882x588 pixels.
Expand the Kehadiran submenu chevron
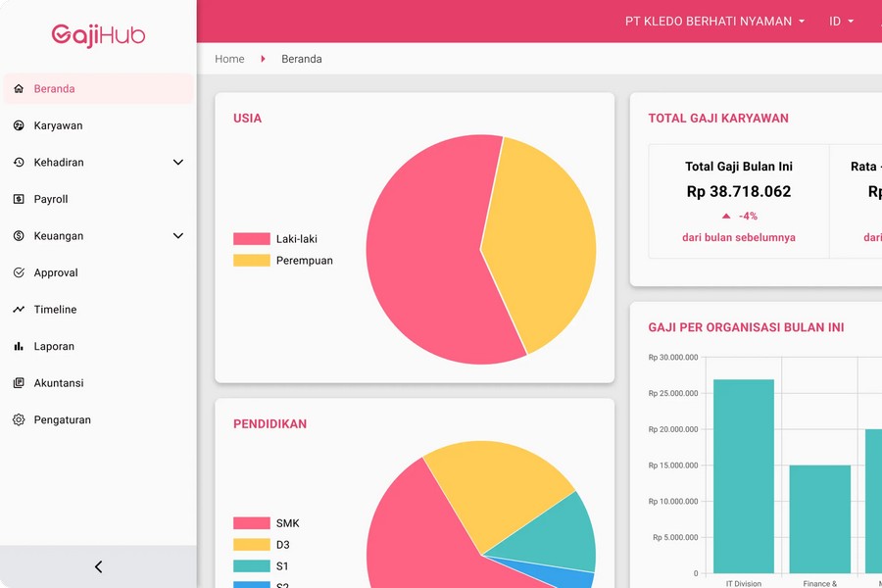coord(178,163)
